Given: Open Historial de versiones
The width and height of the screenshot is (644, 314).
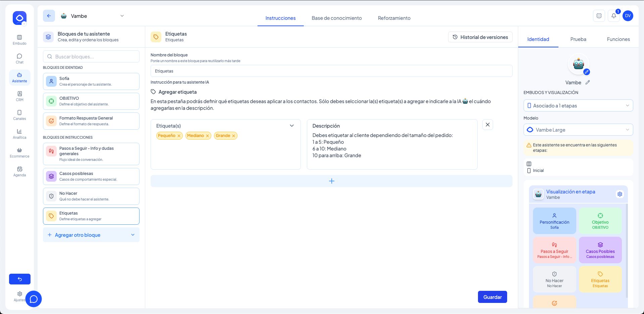Looking at the screenshot, I should (480, 37).
